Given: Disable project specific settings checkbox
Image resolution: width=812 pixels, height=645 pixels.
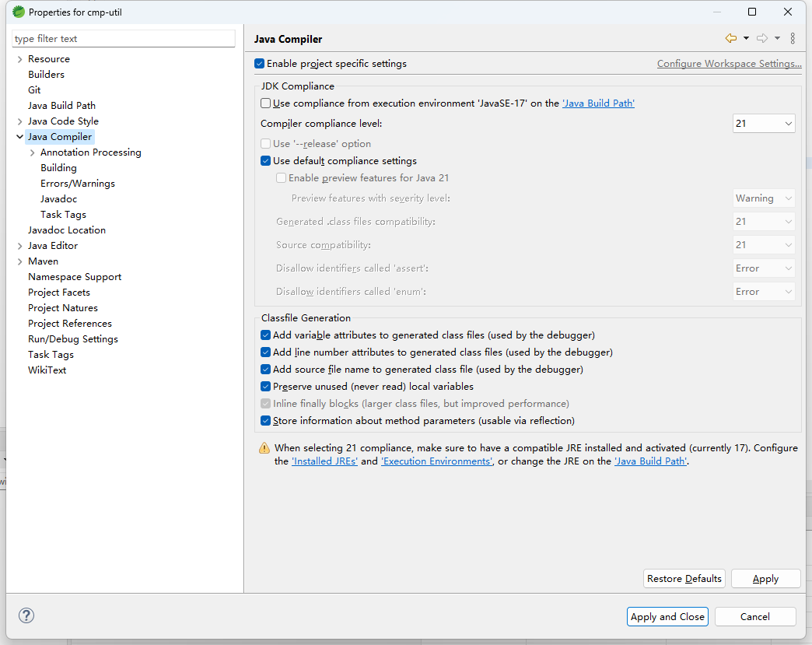Looking at the screenshot, I should [x=260, y=64].
